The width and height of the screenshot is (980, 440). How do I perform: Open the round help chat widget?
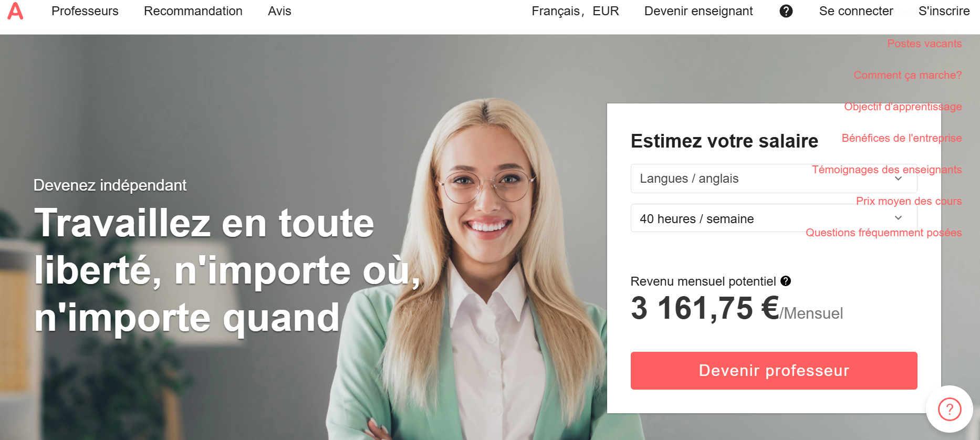(x=950, y=409)
